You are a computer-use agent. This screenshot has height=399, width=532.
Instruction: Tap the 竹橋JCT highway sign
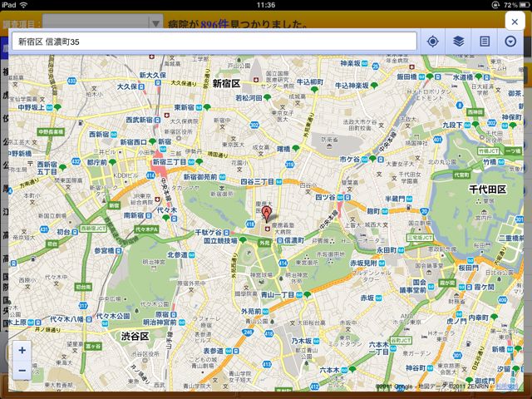point(488,151)
